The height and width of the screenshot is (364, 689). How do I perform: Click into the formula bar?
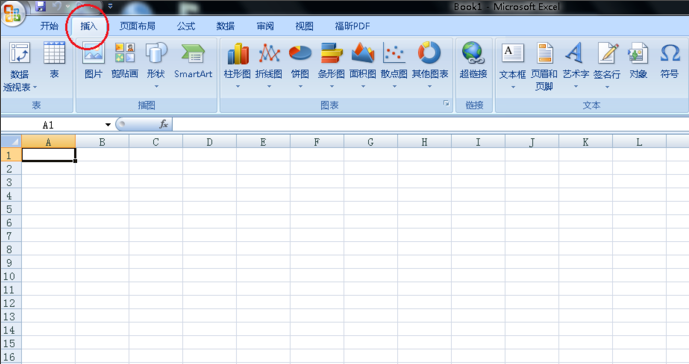431,124
